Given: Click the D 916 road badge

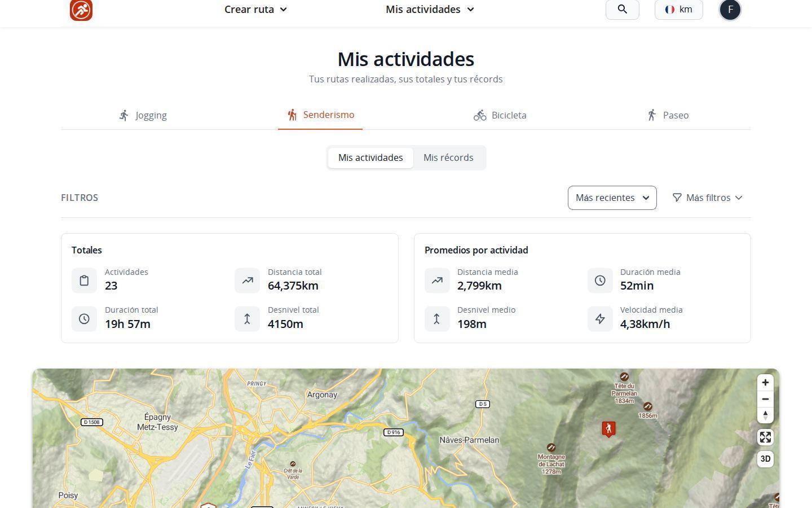Looking at the screenshot, I should click(x=393, y=432).
